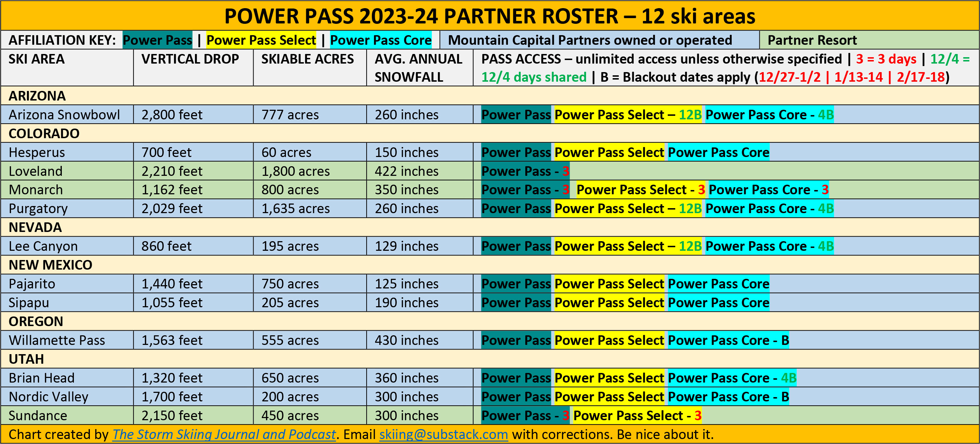This screenshot has height=444, width=980.
Task: Select the AVG. ANNUAL SNOWFALL header
Action: [x=418, y=68]
